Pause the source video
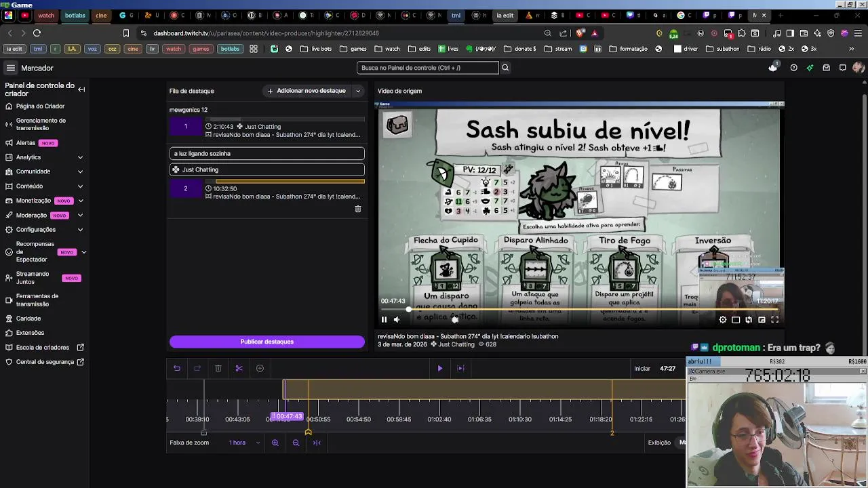The width and height of the screenshot is (868, 488). pyautogui.click(x=384, y=320)
